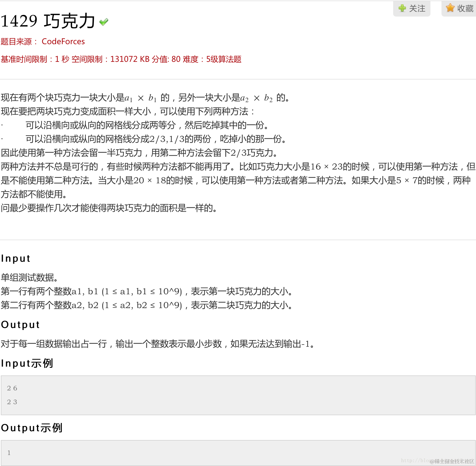
Task: Click the time limit line 基准时间限制
Action: click(121, 59)
